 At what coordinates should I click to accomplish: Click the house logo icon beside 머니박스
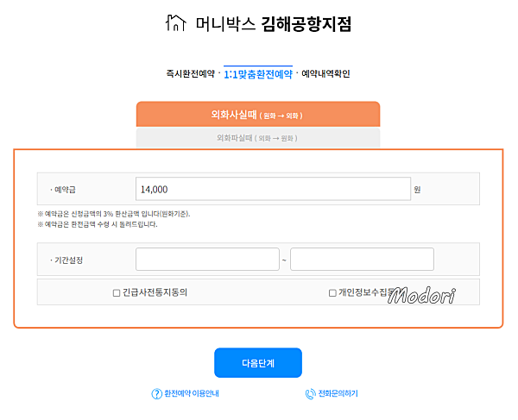tap(176, 23)
